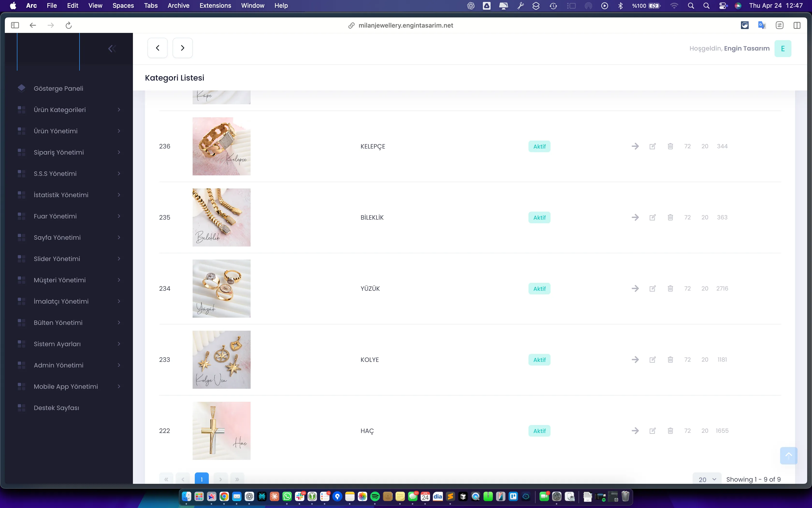
Task: Click the scroll-to-top arrow button
Action: 789,456
